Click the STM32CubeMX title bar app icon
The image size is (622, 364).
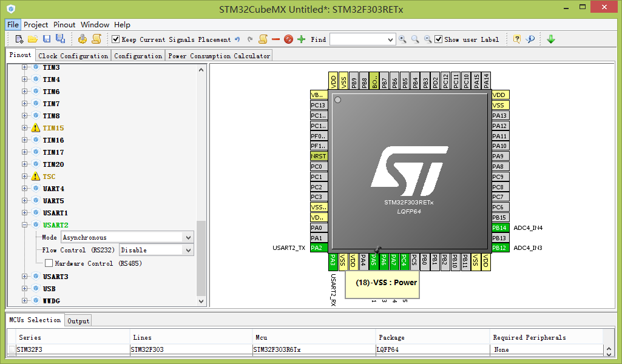pos(11,8)
